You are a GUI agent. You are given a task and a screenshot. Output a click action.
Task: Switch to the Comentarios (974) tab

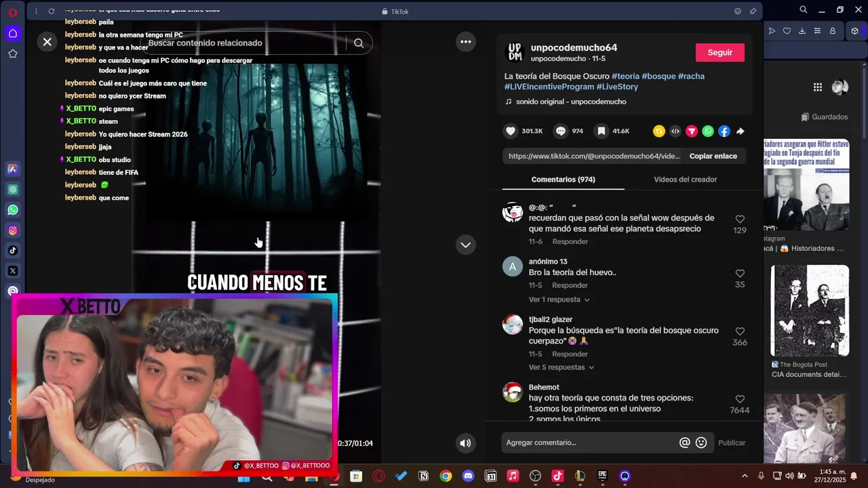click(563, 180)
